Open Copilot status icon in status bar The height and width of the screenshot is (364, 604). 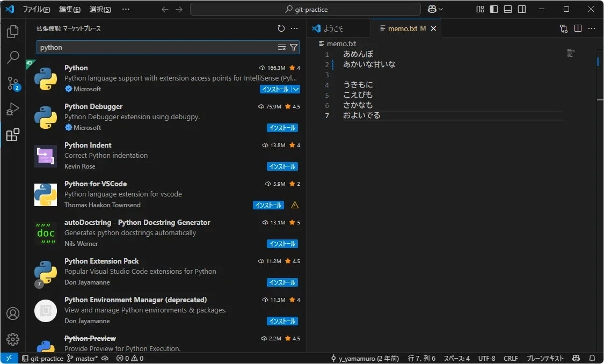[x=576, y=358]
